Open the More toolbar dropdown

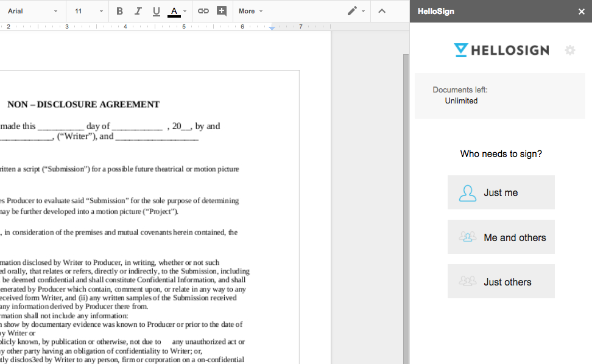pyautogui.click(x=250, y=12)
